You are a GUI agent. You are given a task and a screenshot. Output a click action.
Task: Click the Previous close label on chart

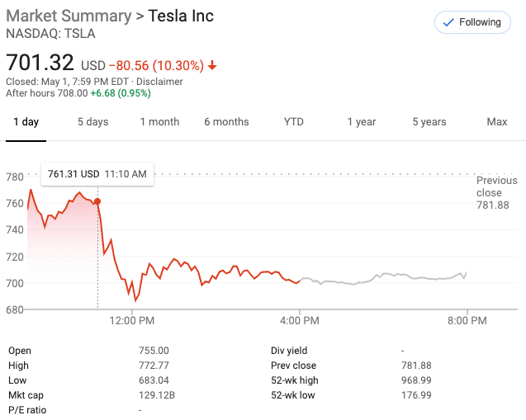[x=496, y=186]
